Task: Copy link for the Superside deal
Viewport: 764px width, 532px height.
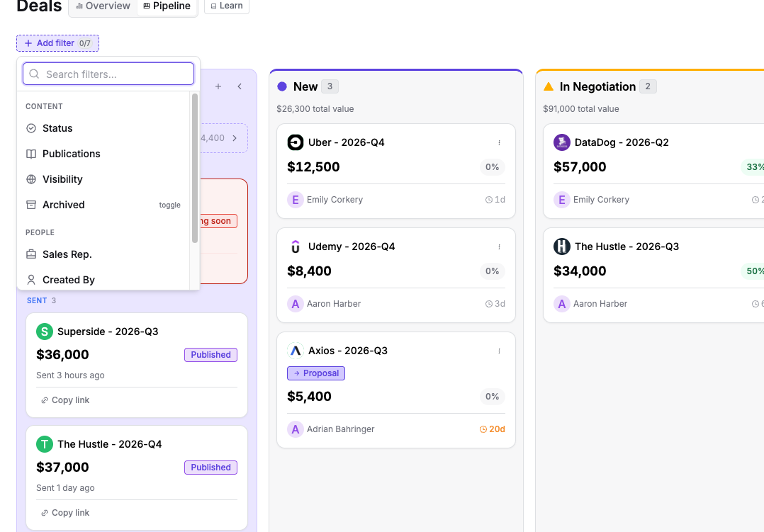Action: click(65, 400)
